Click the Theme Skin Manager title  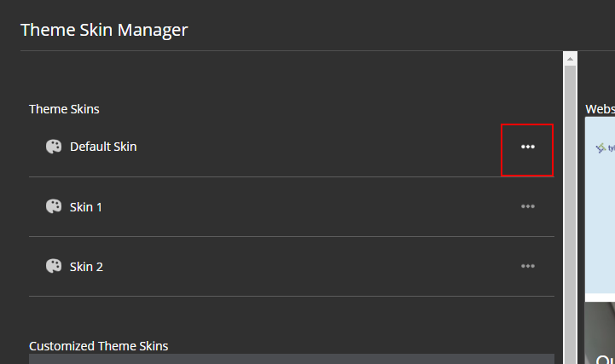tap(104, 30)
